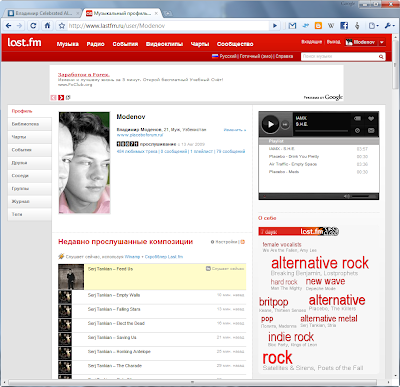
Task: Open the Радио menu in the header
Action: click(95, 44)
